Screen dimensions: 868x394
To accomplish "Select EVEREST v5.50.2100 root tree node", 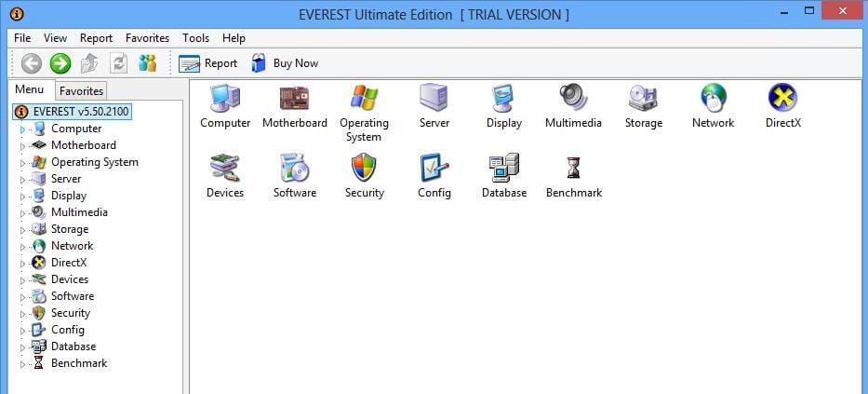I will click(73, 112).
